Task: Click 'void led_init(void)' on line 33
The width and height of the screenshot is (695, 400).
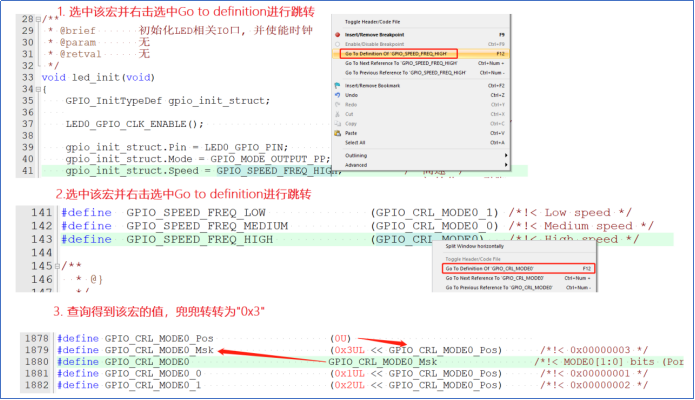Action: click(98, 78)
